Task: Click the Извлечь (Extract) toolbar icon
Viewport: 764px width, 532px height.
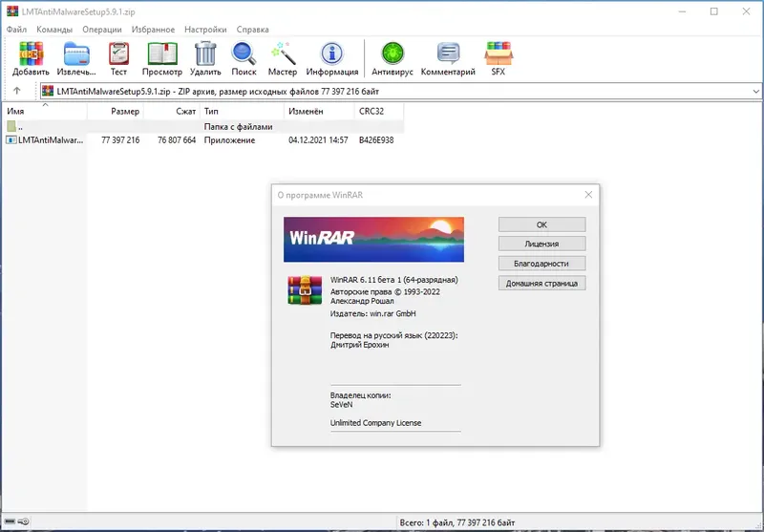Action: [76, 53]
